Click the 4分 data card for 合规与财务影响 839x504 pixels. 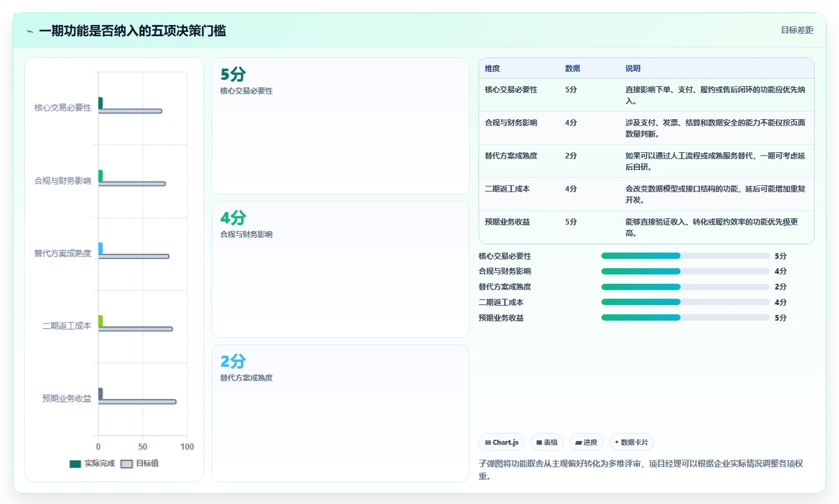tap(341, 269)
